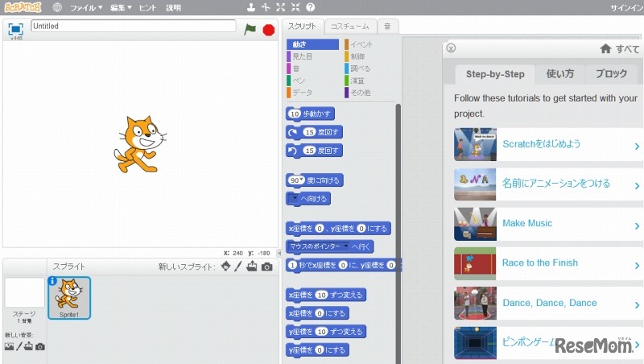Open the 使い方 tab in tips
The height and width of the screenshot is (364, 644).
560,74
